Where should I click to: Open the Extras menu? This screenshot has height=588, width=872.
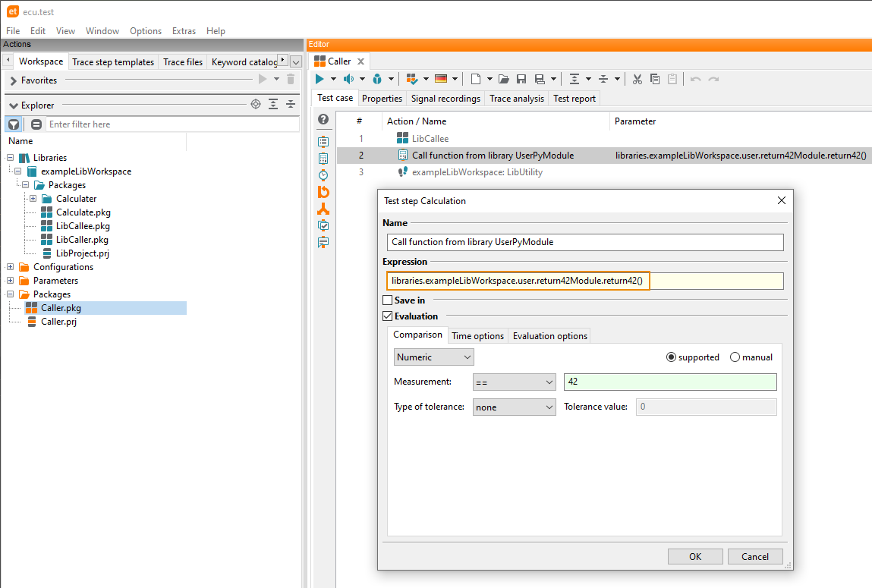click(184, 31)
